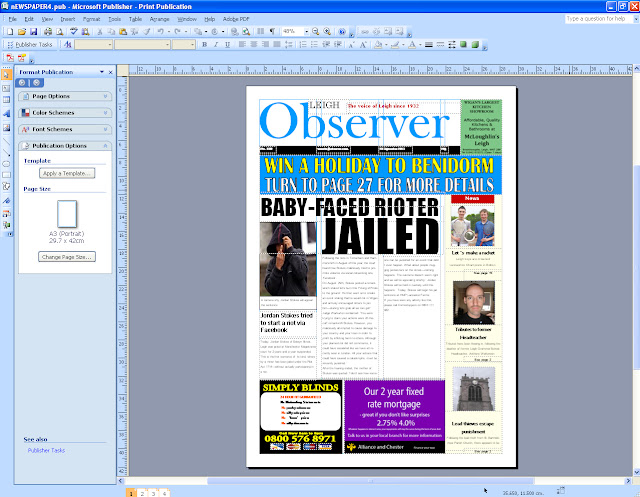Screen dimensions: 640x497
Task: Toggle Bold formatting
Action: click(204, 45)
